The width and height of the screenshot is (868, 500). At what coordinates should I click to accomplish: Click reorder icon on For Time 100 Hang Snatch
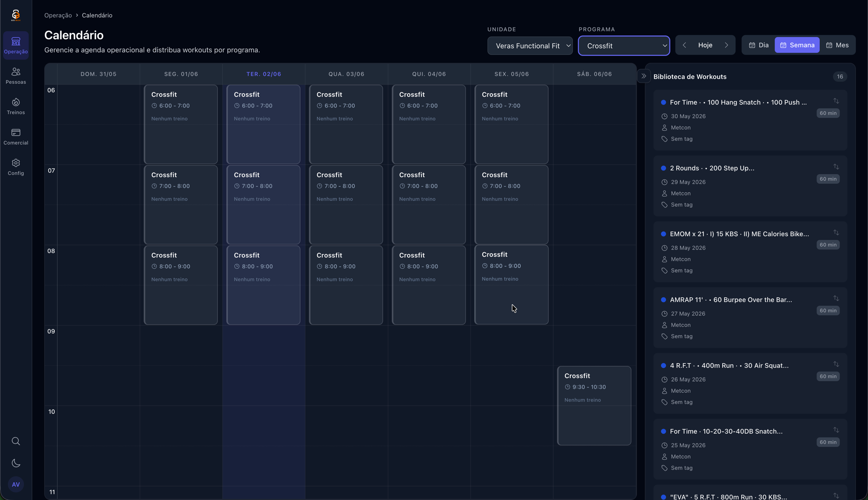836,101
